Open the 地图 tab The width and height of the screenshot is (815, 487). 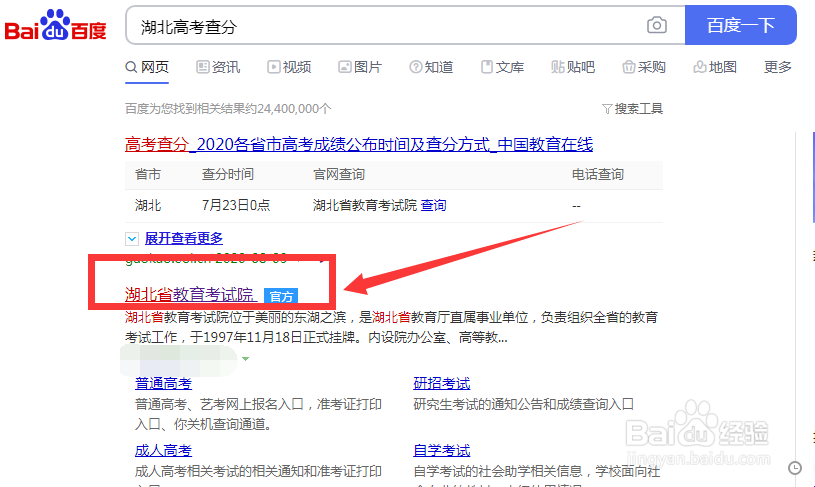tap(715, 67)
